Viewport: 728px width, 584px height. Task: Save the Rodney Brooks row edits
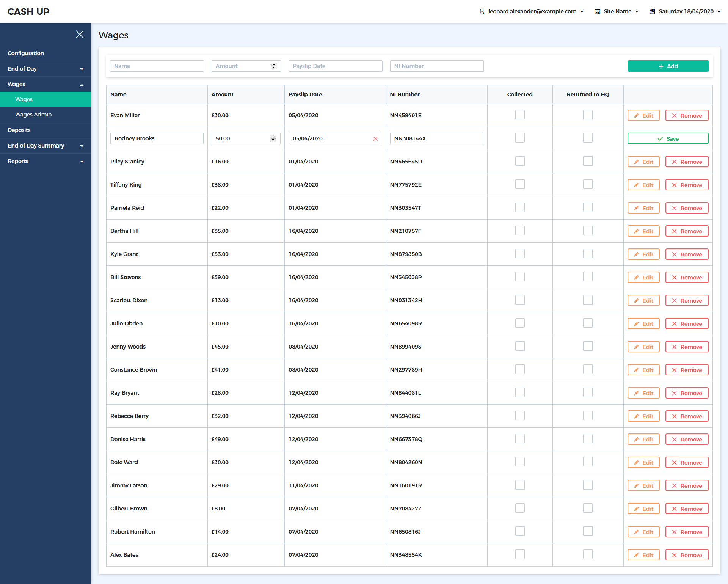668,139
